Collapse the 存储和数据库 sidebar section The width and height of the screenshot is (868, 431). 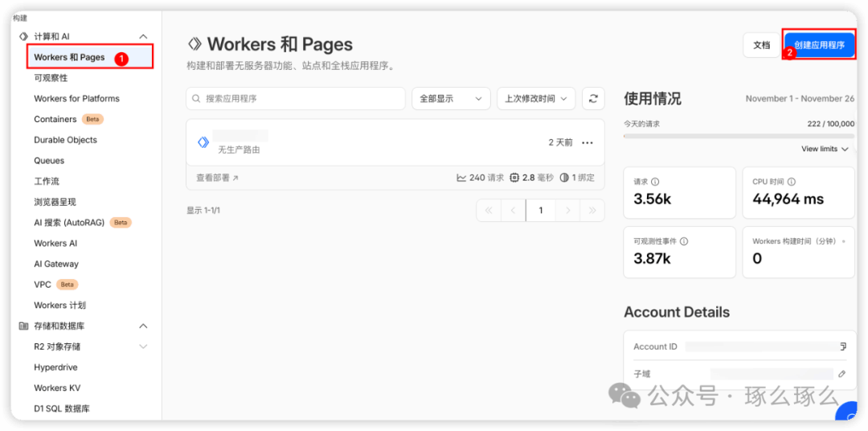click(x=143, y=326)
